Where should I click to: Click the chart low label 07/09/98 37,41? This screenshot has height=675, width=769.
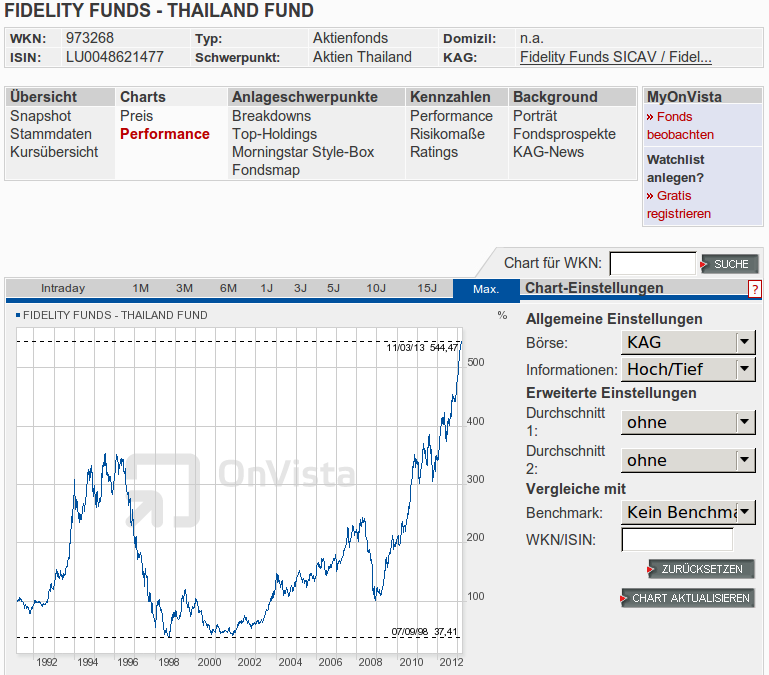pos(424,631)
